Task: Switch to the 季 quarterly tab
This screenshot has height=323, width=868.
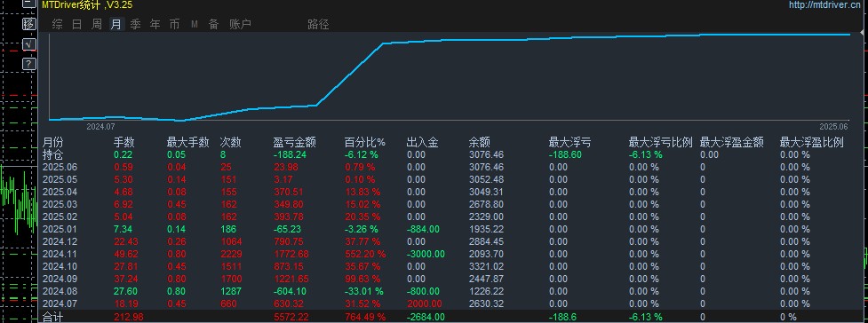Action: click(136, 24)
